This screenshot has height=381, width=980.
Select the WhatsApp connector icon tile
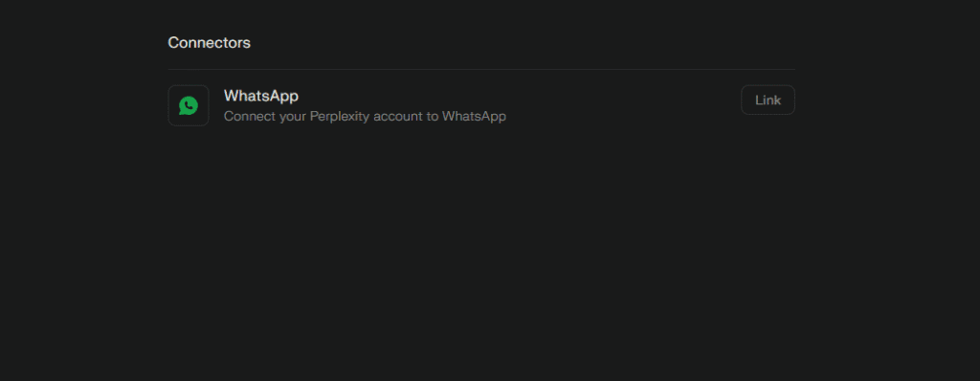(x=189, y=105)
